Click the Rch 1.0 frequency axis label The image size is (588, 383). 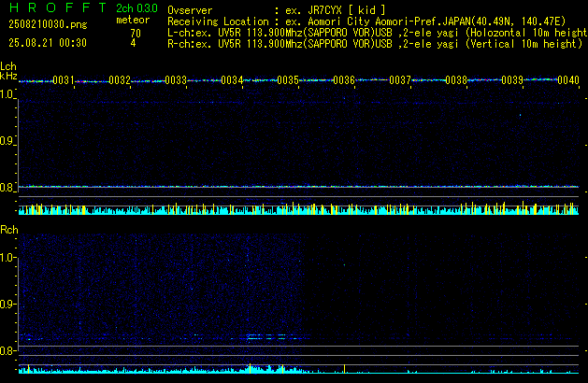click(x=7, y=258)
